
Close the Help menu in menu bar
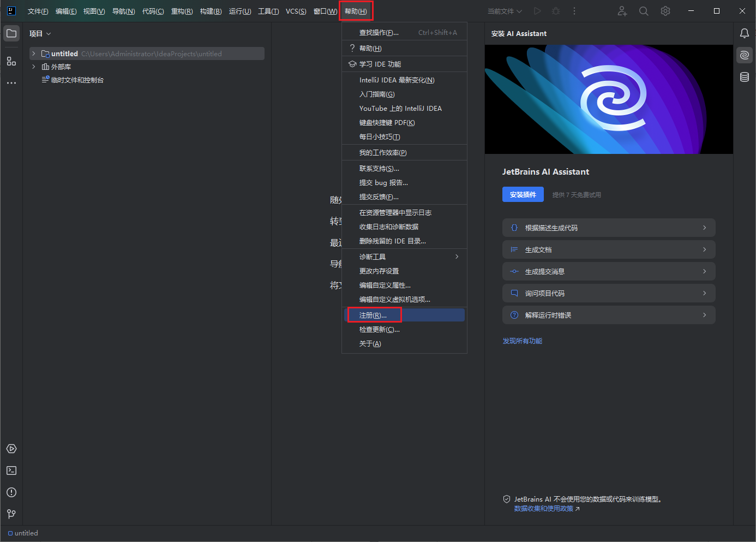[356, 11]
